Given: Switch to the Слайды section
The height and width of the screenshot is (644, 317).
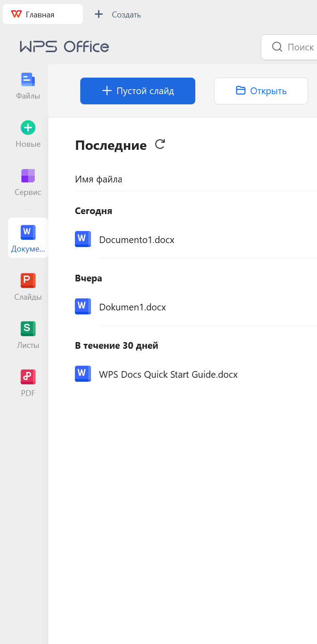Looking at the screenshot, I should tap(28, 285).
